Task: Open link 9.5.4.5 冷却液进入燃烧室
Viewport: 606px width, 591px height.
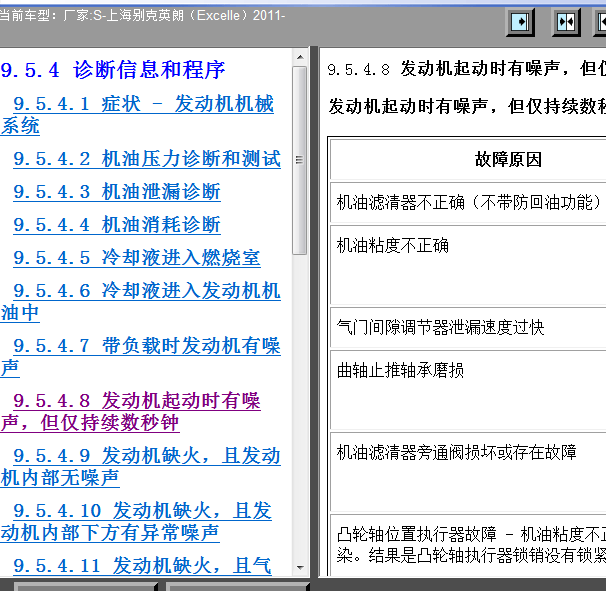Action: click(x=137, y=257)
